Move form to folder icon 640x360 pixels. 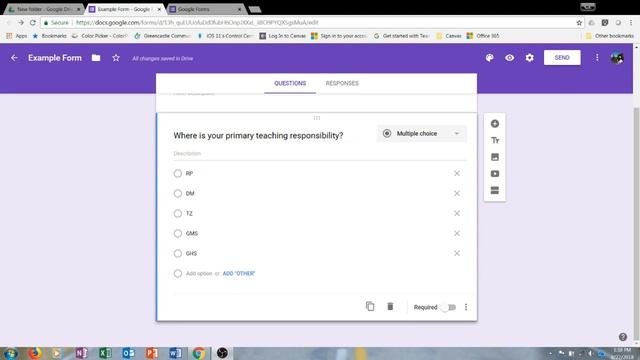click(x=96, y=58)
